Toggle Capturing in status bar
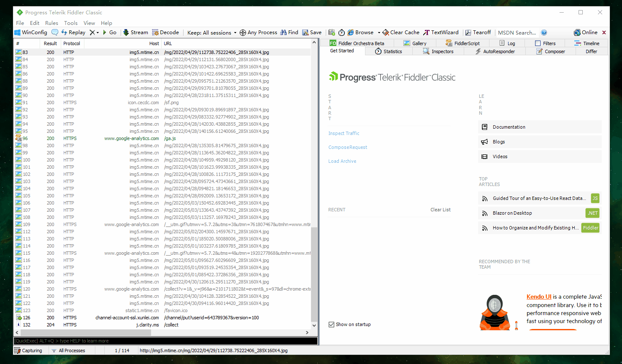This screenshot has width=622, height=364. pyautogui.click(x=28, y=351)
